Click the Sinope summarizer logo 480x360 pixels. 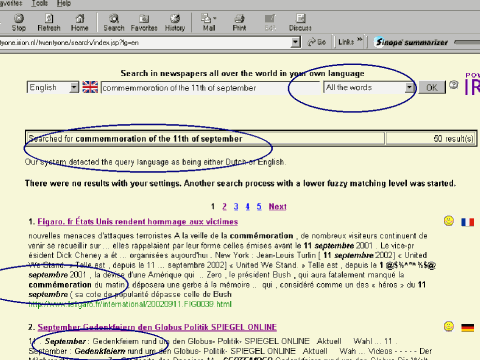pos(411,42)
